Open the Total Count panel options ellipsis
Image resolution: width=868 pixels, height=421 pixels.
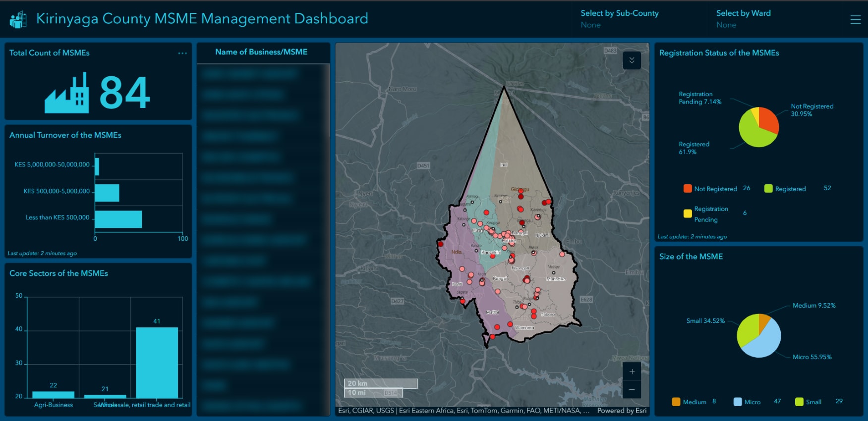click(182, 53)
